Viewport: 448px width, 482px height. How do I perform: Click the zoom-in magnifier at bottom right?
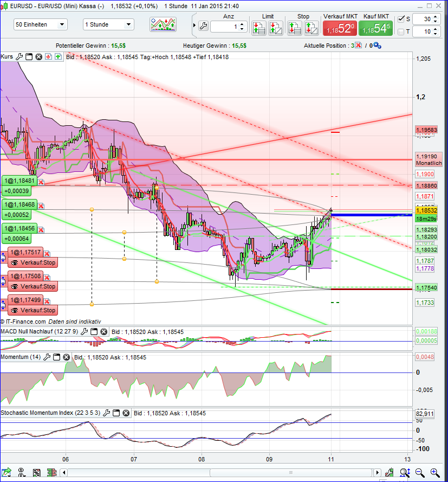(x=434, y=472)
